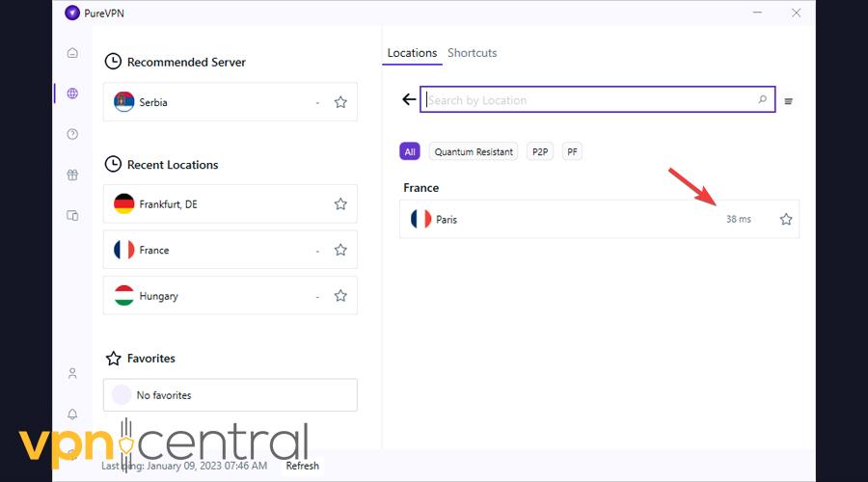Image resolution: width=868 pixels, height=482 pixels.
Task: Open the sort list icon beside search
Action: click(x=788, y=101)
